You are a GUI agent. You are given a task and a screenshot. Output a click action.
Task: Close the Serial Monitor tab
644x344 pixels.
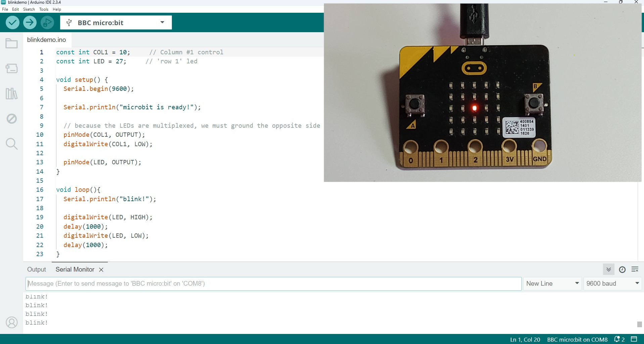tap(101, 270)
